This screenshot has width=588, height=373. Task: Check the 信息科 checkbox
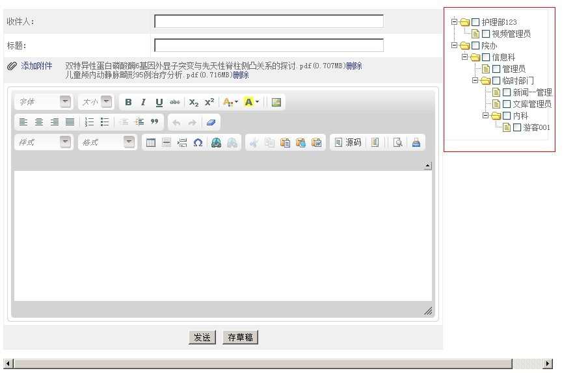486,57
